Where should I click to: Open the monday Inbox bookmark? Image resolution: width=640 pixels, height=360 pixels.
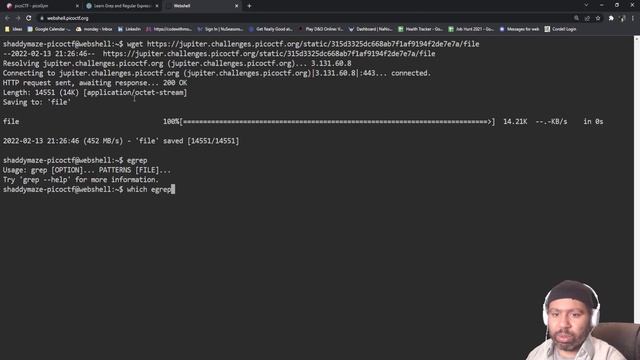click(94, 29)
